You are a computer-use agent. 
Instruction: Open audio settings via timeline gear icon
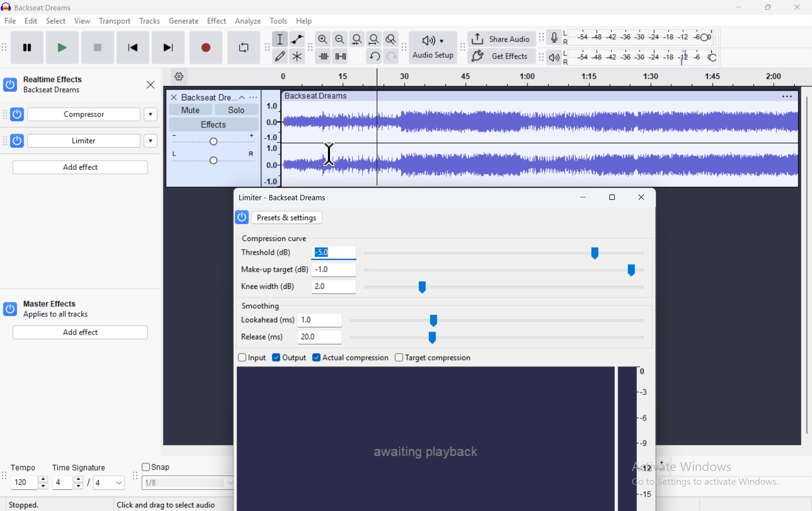pyautogui.click(x=179, y=76)
